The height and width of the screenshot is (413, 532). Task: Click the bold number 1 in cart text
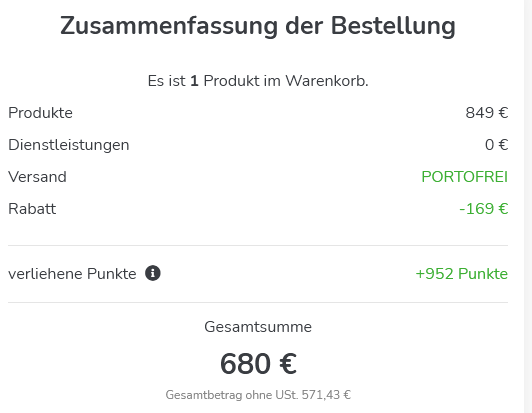(x=194, y=81)
